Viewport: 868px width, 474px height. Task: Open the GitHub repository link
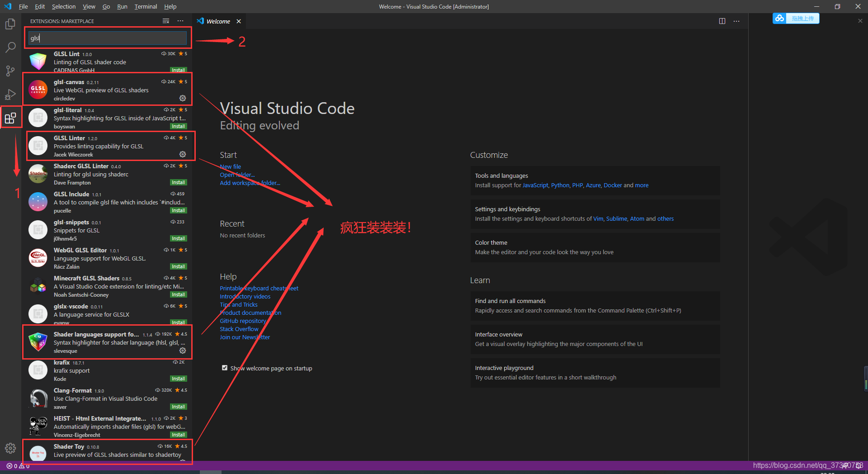[243, 321]
